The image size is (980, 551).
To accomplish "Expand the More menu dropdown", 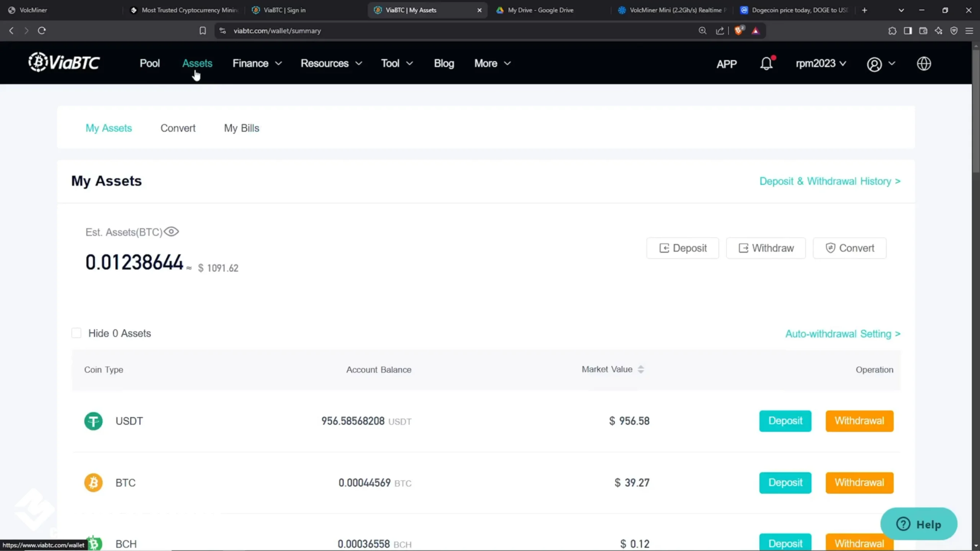I will point(493,63).
